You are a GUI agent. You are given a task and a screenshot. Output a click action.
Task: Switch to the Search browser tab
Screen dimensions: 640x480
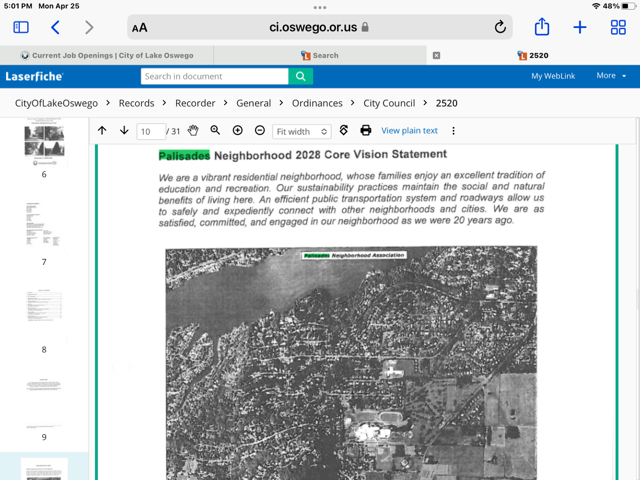point(320,56)
